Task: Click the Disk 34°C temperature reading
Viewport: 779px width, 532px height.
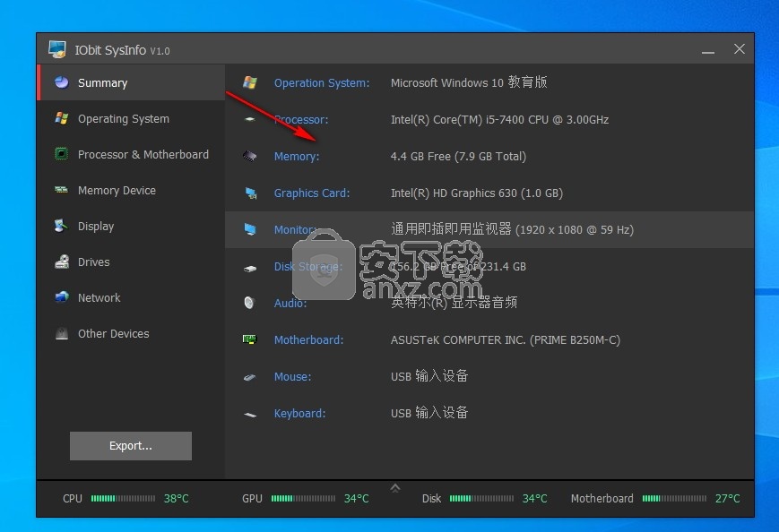Action: point(534,498)
